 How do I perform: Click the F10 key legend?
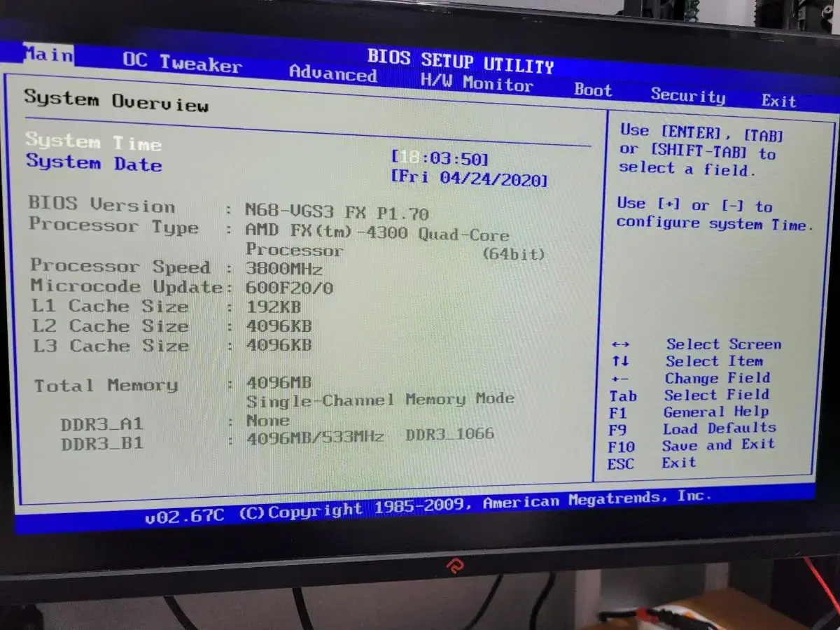pos(622,447)
